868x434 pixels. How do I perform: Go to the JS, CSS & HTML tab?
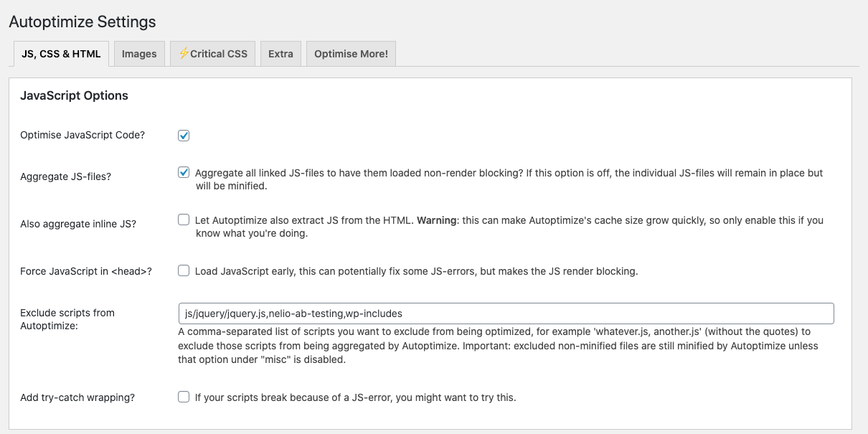62,54
